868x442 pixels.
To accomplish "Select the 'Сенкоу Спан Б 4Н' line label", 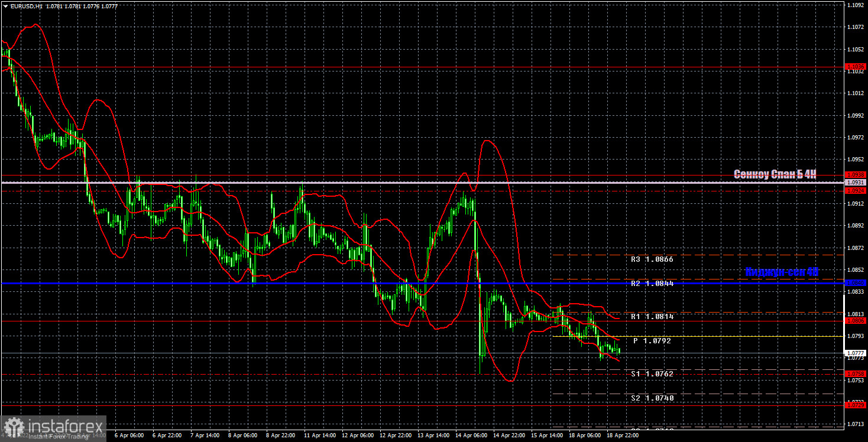I will pyautogui.click(x=775, y=174).
